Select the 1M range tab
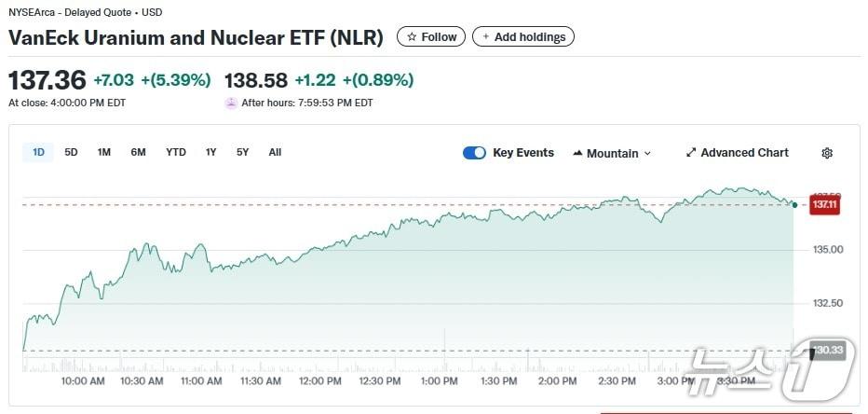This screenshot has width=868, height=414. [104, 152]
